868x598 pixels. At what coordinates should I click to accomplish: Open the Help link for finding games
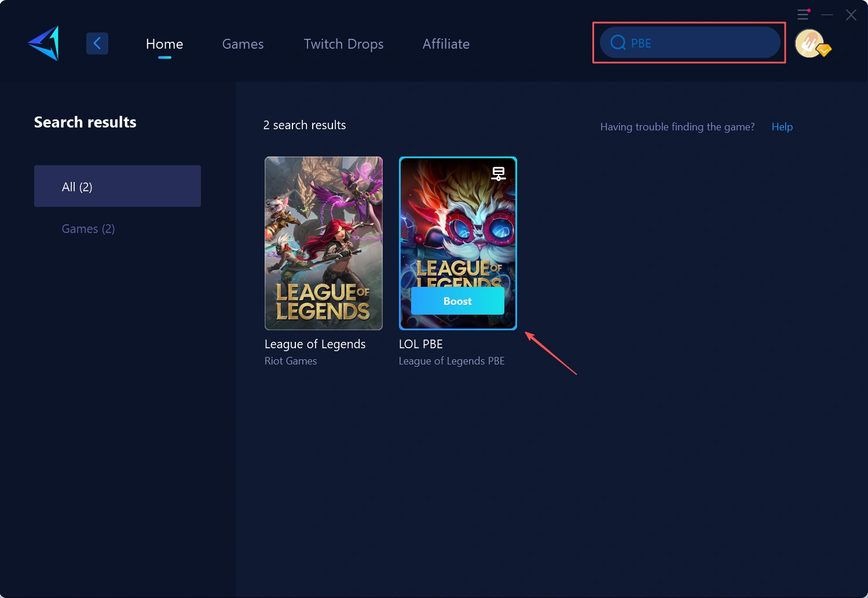click(782, 126)
